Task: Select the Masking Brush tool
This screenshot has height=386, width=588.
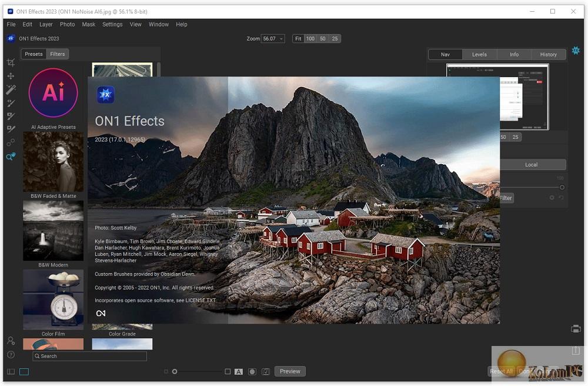Action: point(11,103)
